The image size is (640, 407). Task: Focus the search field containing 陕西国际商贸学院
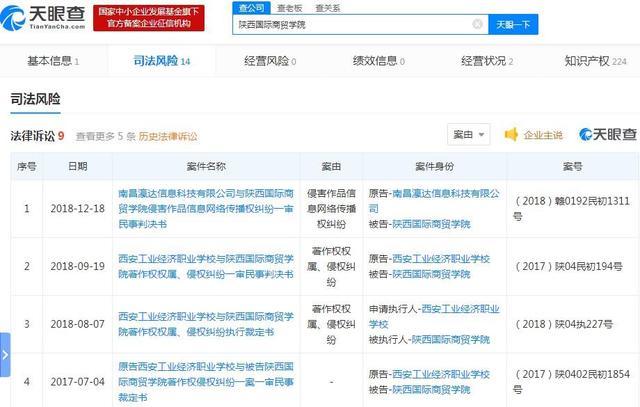click(x=360, y=24)
